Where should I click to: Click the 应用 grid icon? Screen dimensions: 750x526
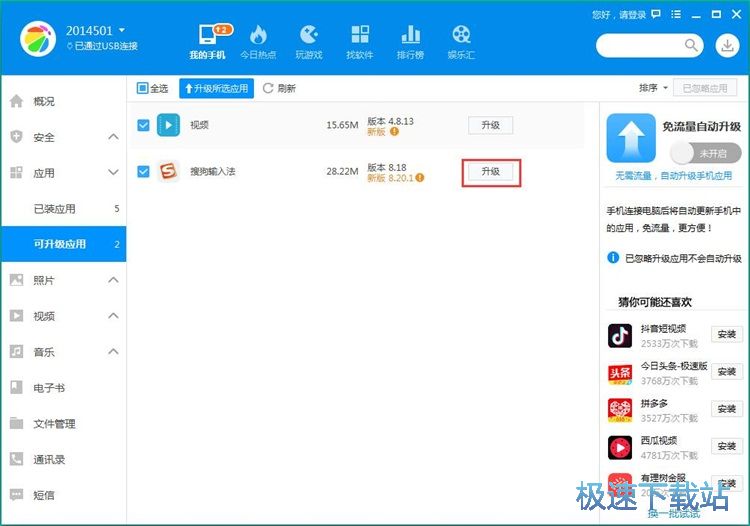[16, 173]
